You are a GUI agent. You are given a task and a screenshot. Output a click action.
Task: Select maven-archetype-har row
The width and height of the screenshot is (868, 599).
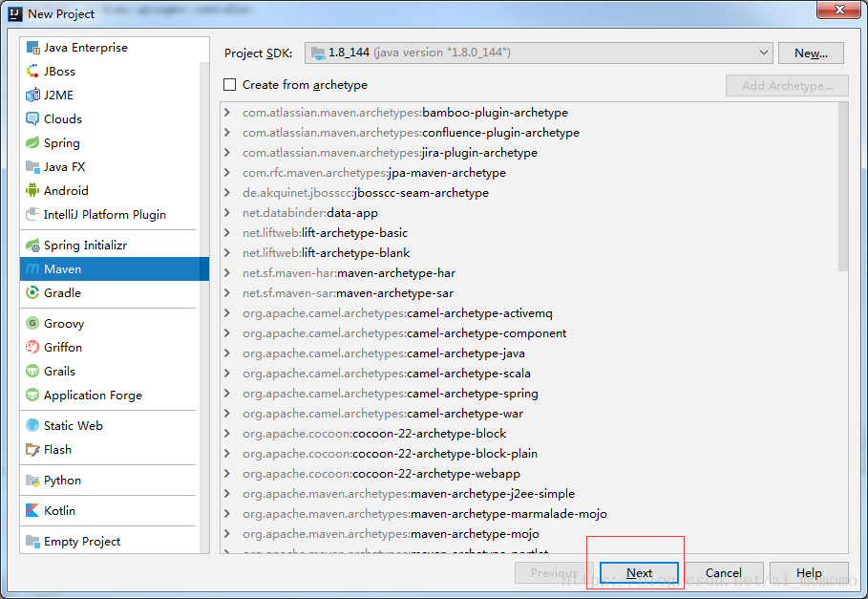(x=529, y=273)
